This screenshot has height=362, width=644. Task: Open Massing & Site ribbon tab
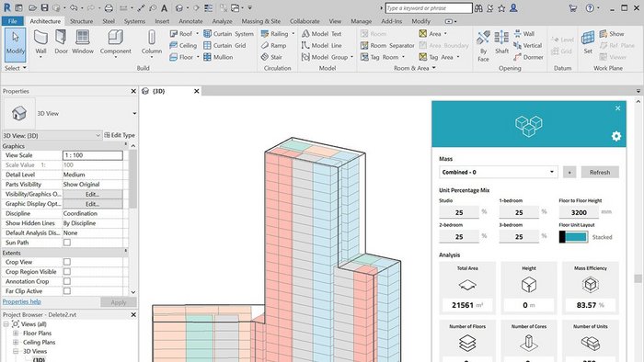coord(261,21)
